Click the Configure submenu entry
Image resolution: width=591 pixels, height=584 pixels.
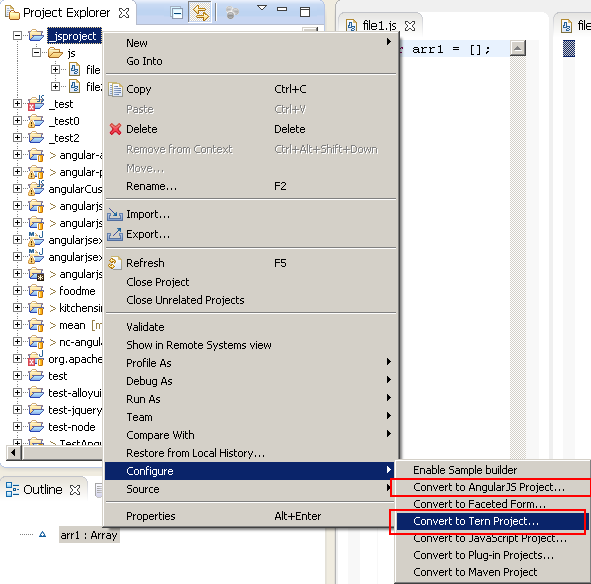(250, 471)
